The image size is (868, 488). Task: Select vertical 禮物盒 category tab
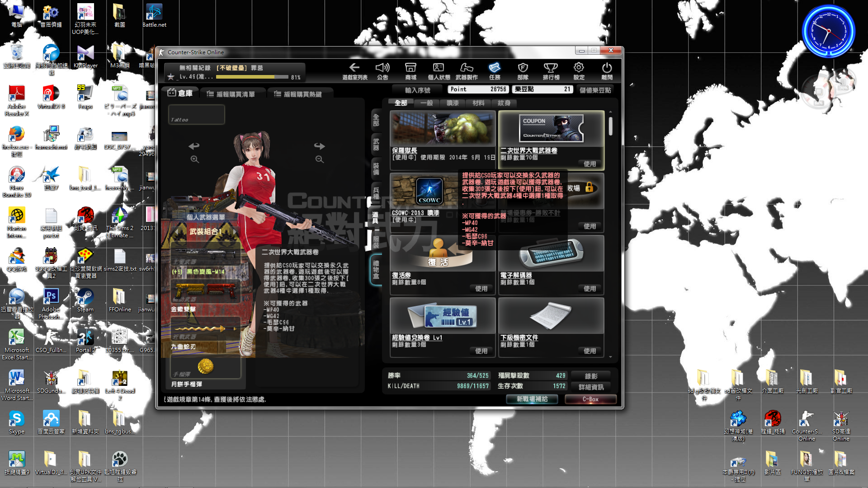coord(376,270)
